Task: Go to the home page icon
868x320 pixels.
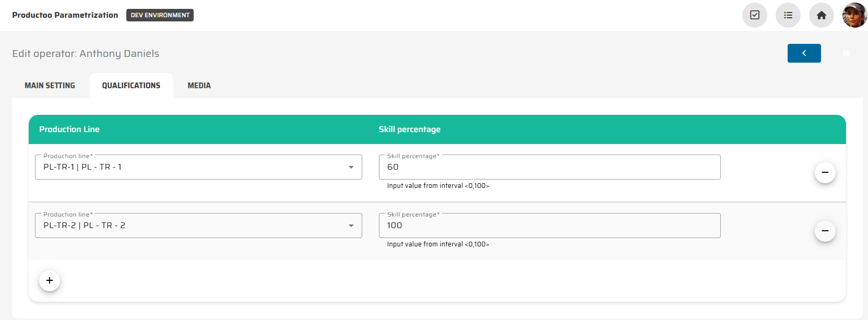Action: (x=821, y=15)
